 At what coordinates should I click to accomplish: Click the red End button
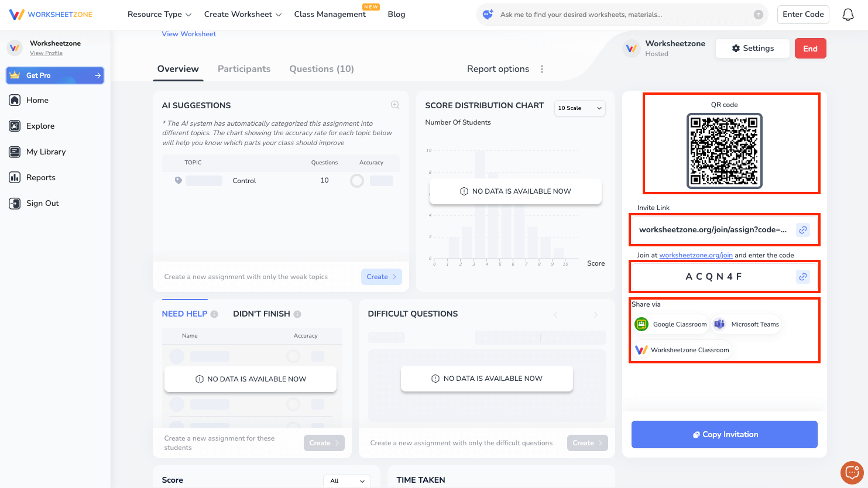pyautogui.click(x=811, y=49)
